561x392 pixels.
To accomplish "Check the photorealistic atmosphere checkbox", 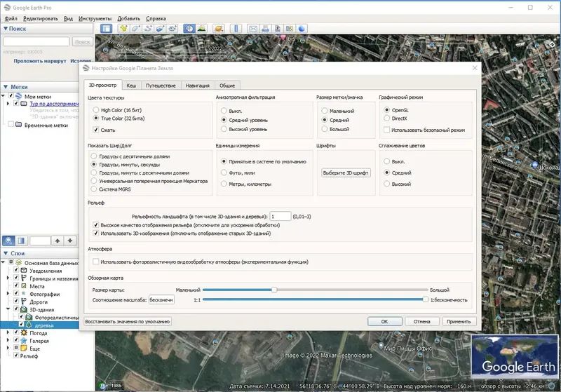I will pos(96,262).
